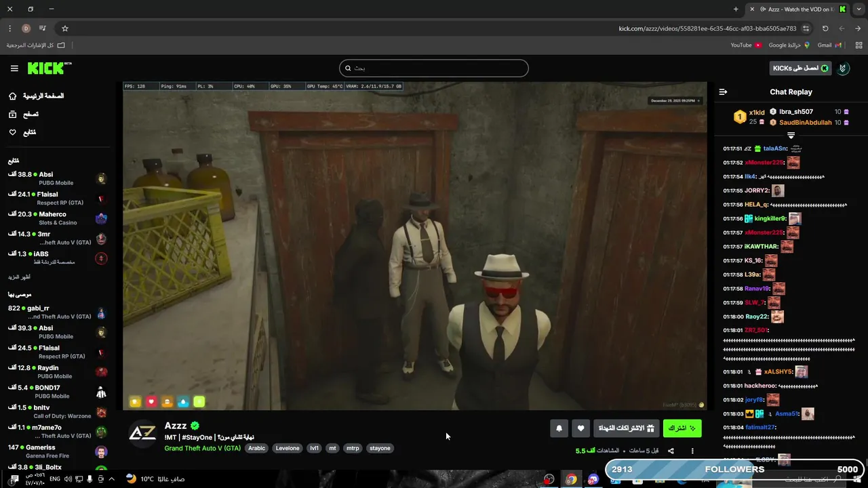Open the تصفح browse sidebar item
Screen dimensions: 868x488
coord(23,115)
